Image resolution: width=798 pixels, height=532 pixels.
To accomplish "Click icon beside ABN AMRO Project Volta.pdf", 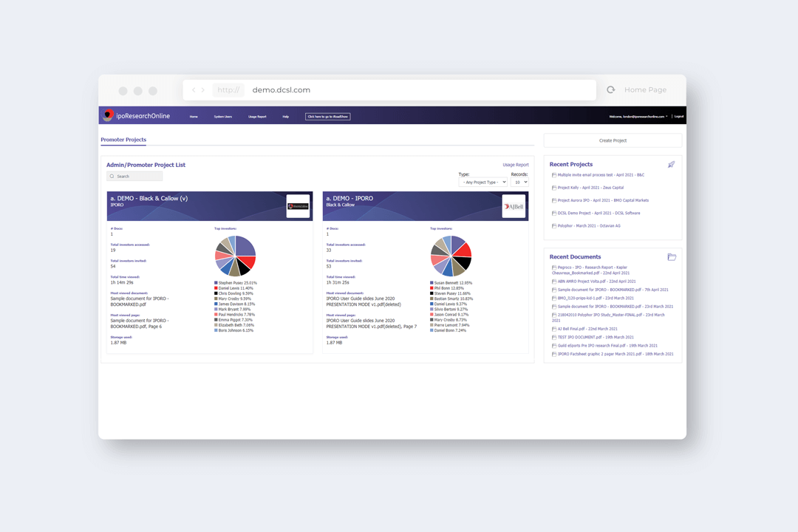I will click(553, 282).
